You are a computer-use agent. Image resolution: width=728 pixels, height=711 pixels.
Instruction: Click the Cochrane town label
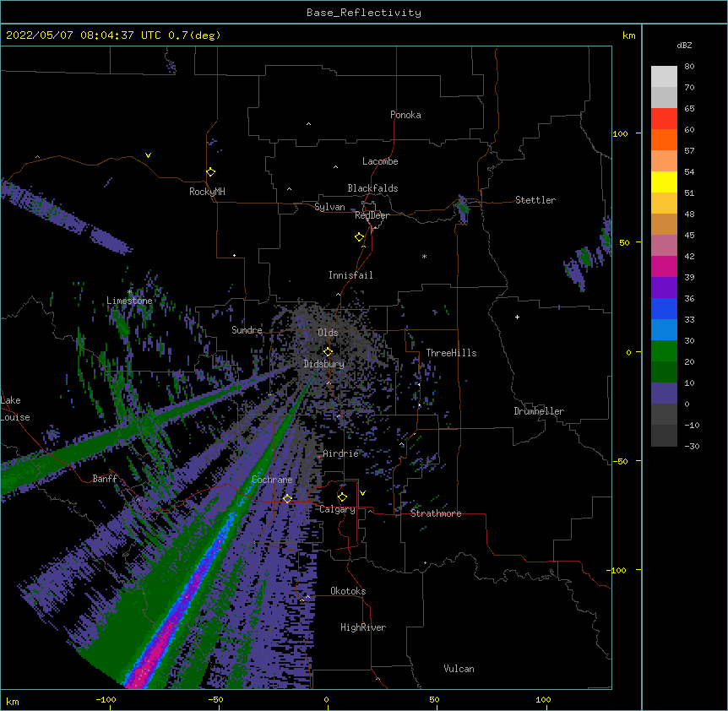pyautogui.click(x=272, y=480)
